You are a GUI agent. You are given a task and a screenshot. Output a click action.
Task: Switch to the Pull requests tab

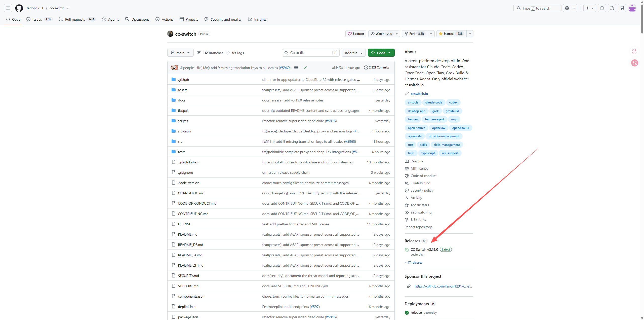pos(77,19)
